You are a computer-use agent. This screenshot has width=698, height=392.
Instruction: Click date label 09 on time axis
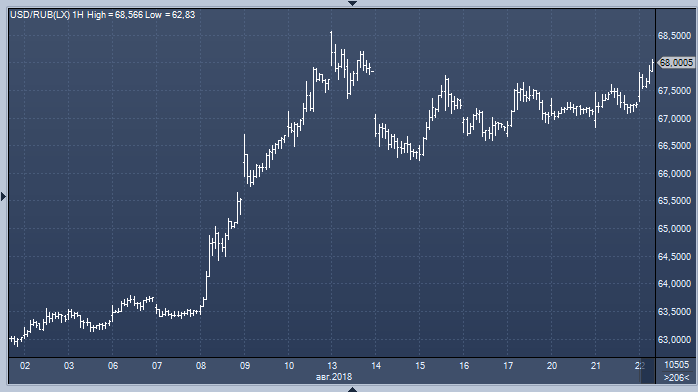point(245,366)
